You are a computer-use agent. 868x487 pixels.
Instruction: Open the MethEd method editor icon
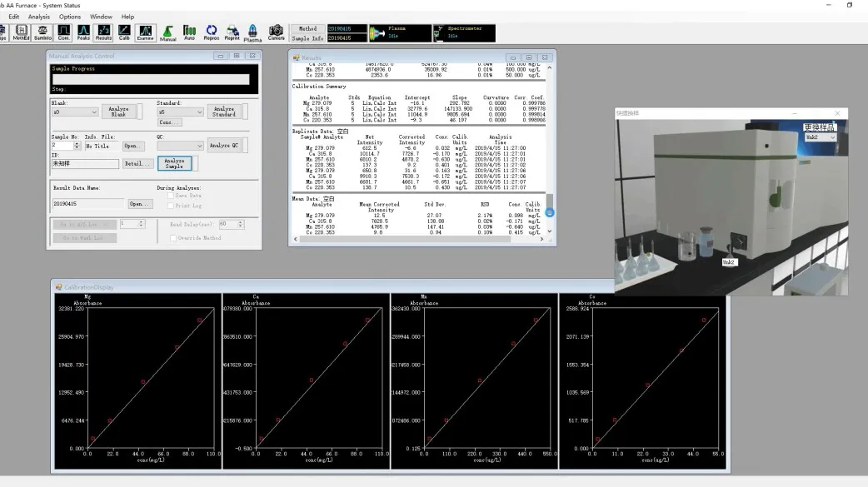pos(21,32)
